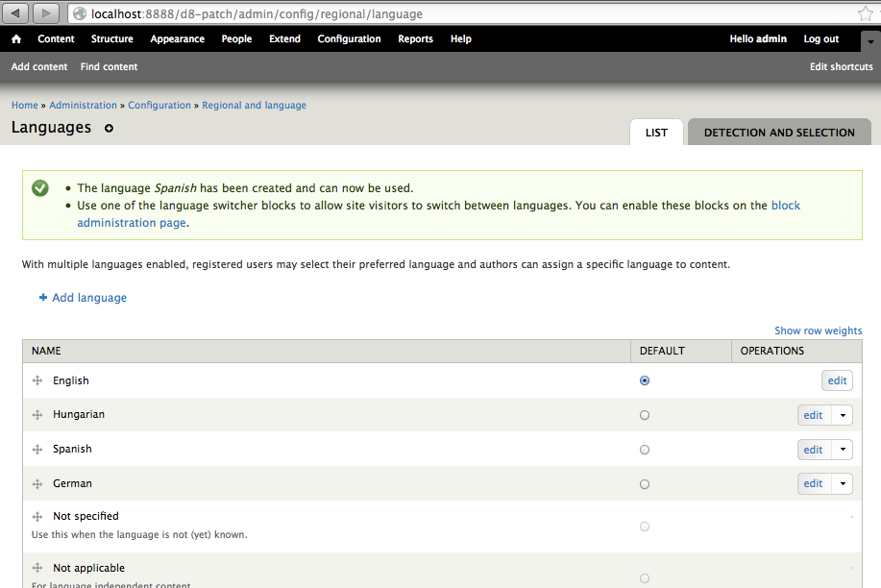Expand the Spanish operations dropdown arrow
The height and width of the screenshot is (588, 881).
point(843,450)
